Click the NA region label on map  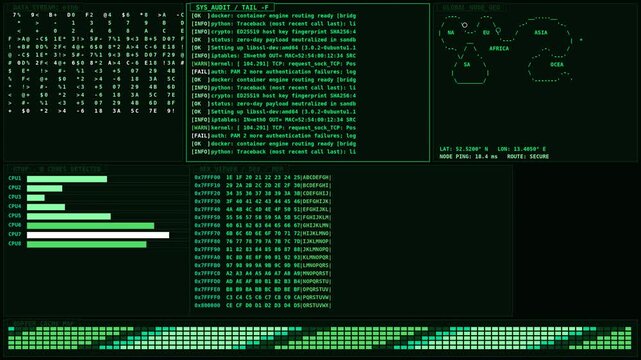(450, 32)
